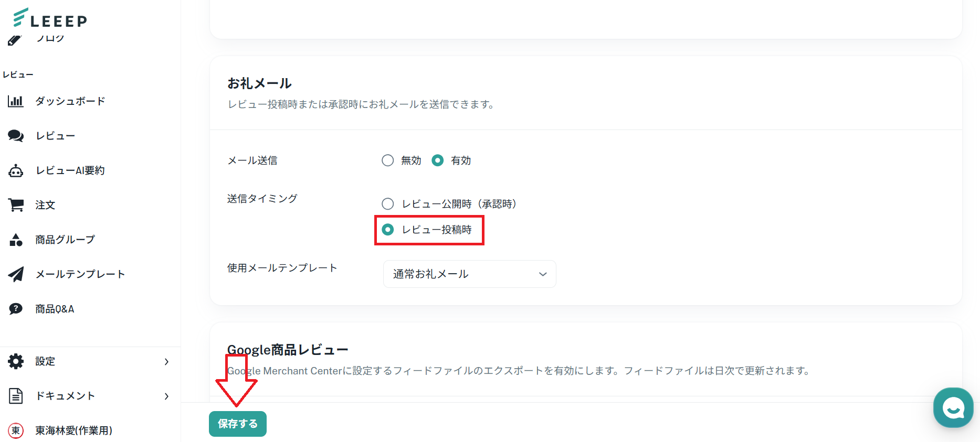This screenshot has width=980, height=442.
Task: Click the orders shopping cart icon
Action: [x=16, y=205]
